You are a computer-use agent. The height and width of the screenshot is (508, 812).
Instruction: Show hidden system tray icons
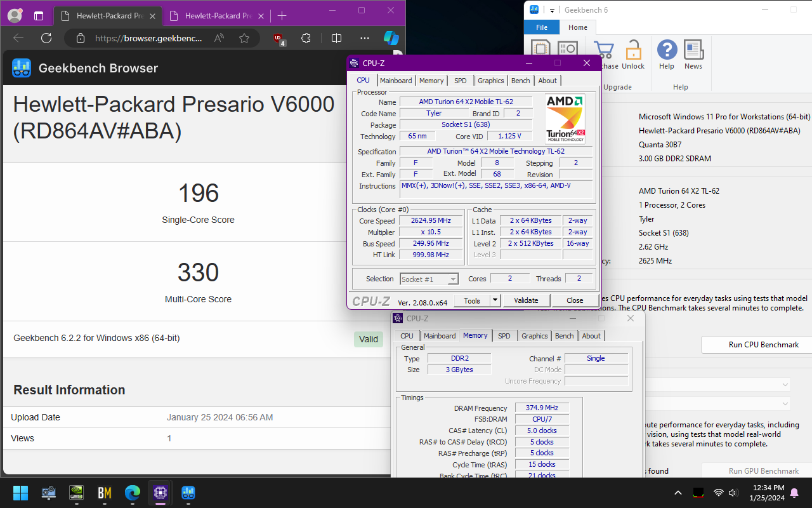[678, 493]
